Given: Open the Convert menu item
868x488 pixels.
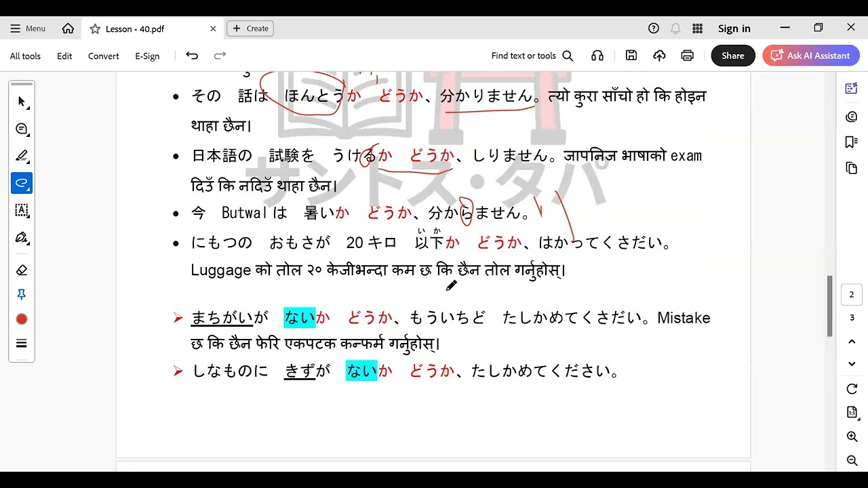Looking at the screenshot, I should (103, 56).
